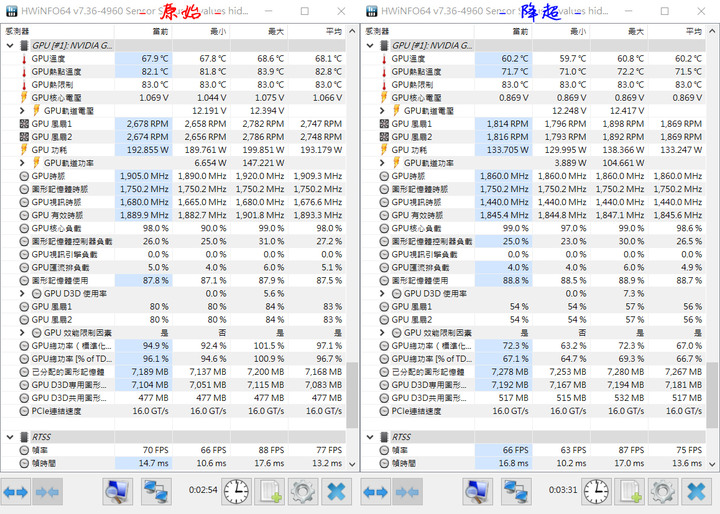Image resolution: width=720 pixels, height=514 pixels.
Task: Collapse the RTSS group in left window
Action: 10,437
